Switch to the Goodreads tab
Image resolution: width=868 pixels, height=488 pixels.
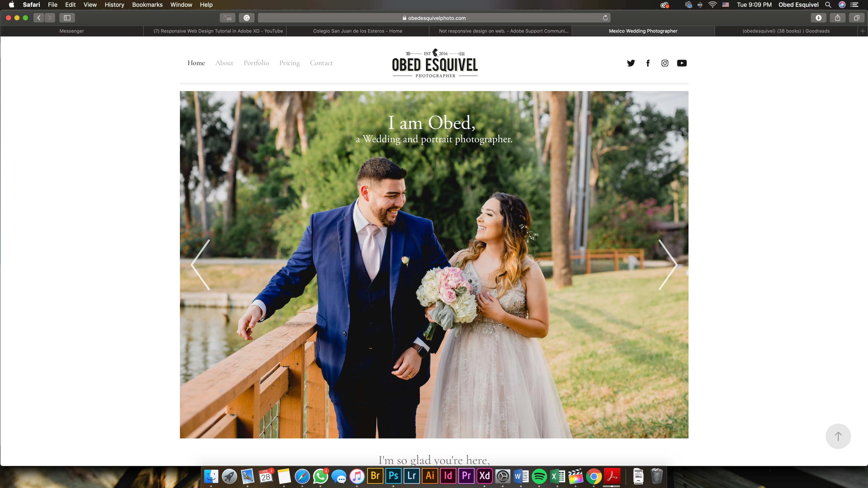click(786, 31)
